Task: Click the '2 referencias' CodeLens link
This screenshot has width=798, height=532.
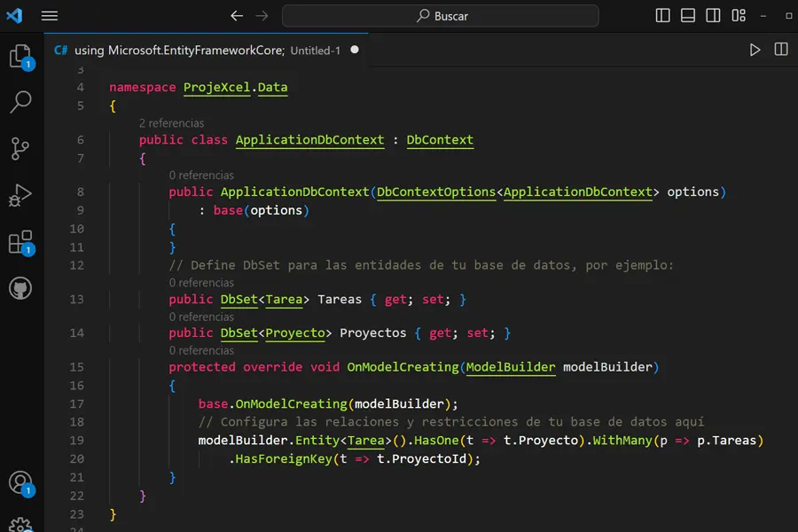Action: coord(171,123)
